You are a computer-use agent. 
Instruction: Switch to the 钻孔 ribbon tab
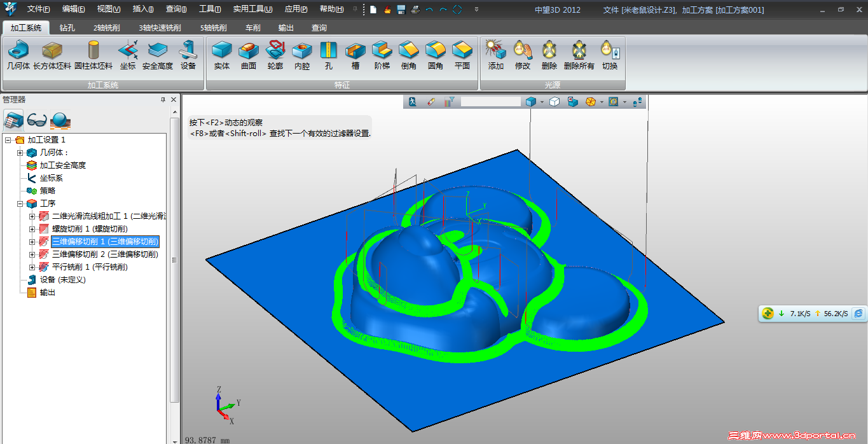click(68, 28)
